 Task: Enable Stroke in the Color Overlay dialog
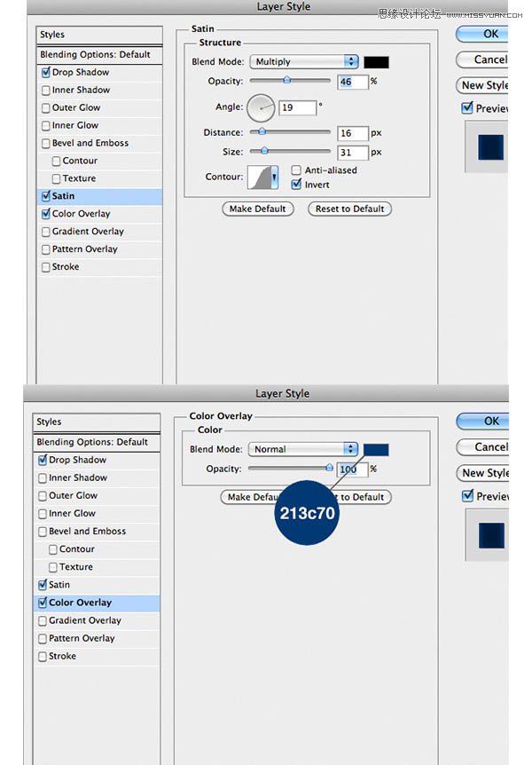[43, 656]
